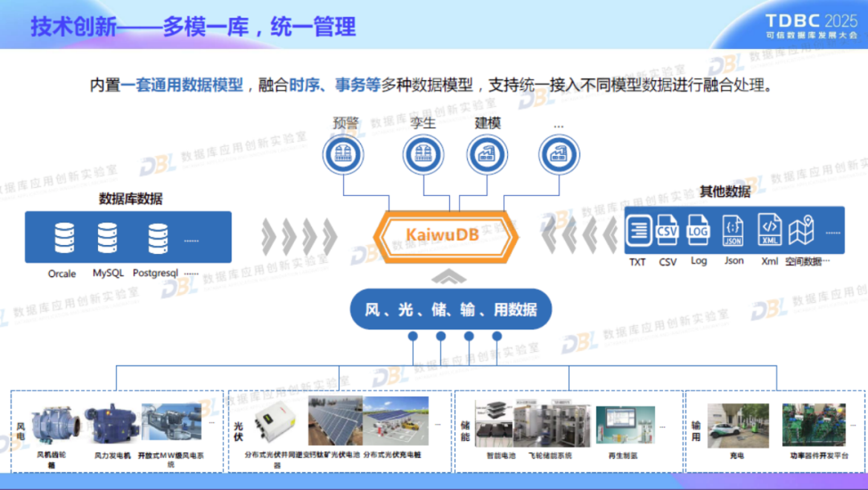Click the 建模 label
The height and width of the screenshot is (490, 868).
coord(488,123)
